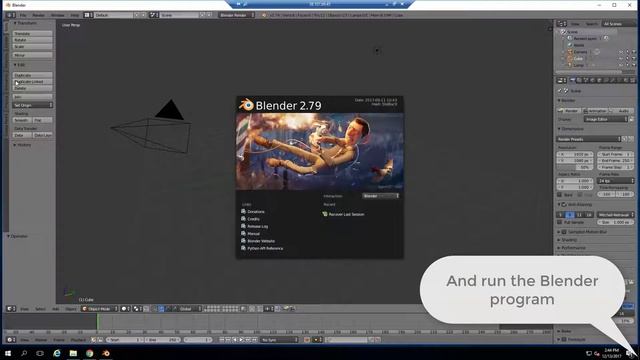640x360 pixels.
Task: Open the All Scenes outliner dropdown
Action: [x=618, y=24]
